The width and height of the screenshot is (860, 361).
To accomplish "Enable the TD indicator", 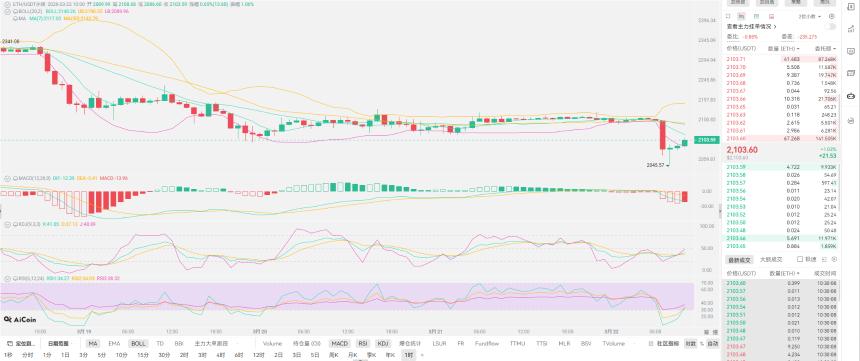I will click(x=160, y=343).
